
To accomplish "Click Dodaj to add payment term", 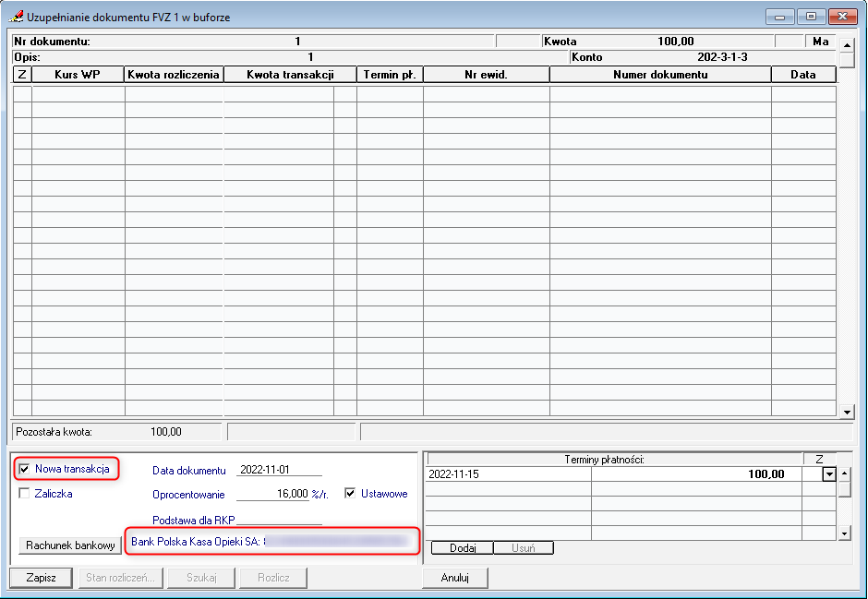I will click(x=463, y=548).
